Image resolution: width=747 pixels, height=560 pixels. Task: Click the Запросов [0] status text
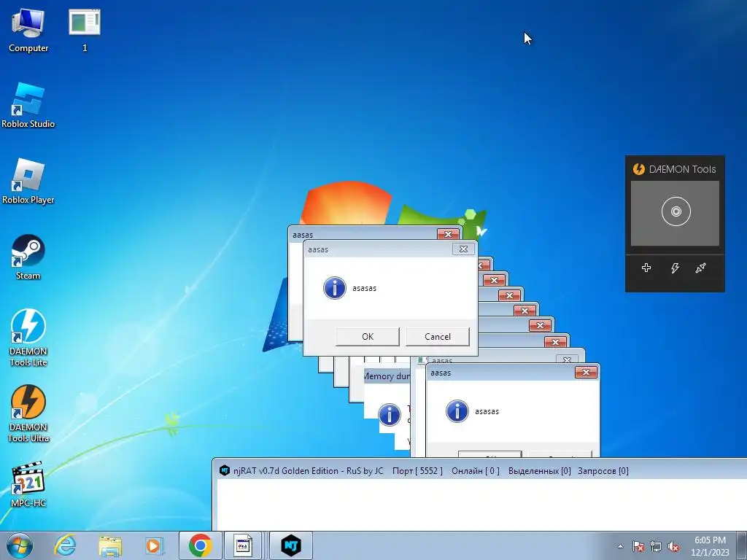[603, 471]
